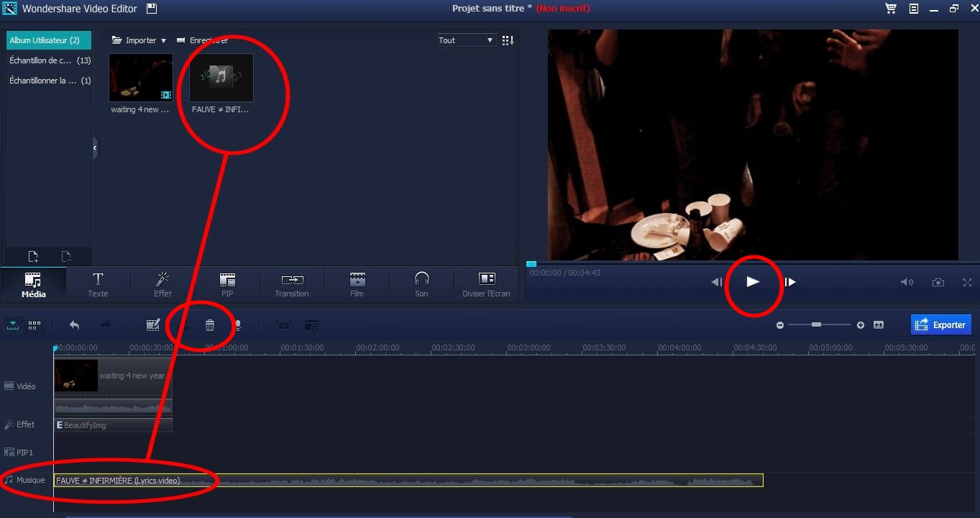Click the zoom-to-fit timeline icon

click(x=878, y=325)
